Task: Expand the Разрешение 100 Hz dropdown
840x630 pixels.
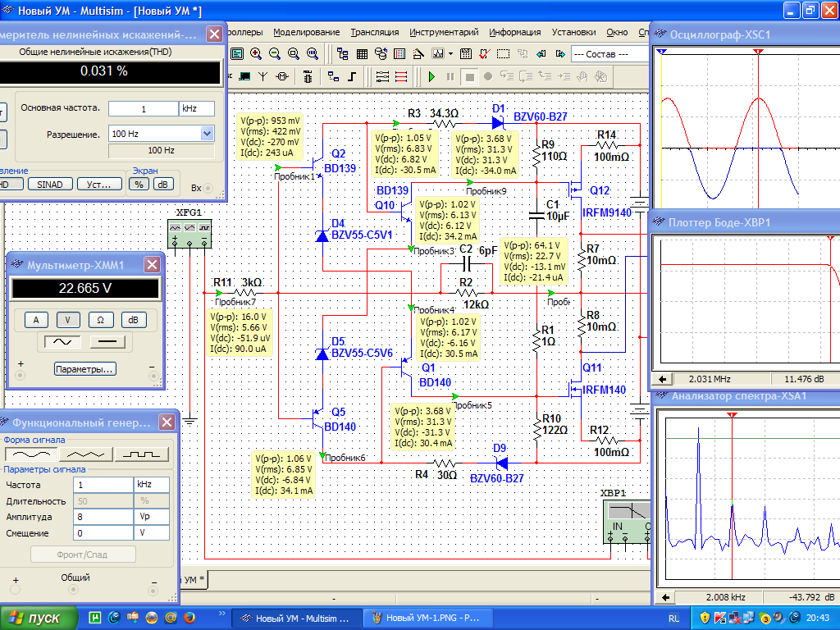Action: pos(207,134)
